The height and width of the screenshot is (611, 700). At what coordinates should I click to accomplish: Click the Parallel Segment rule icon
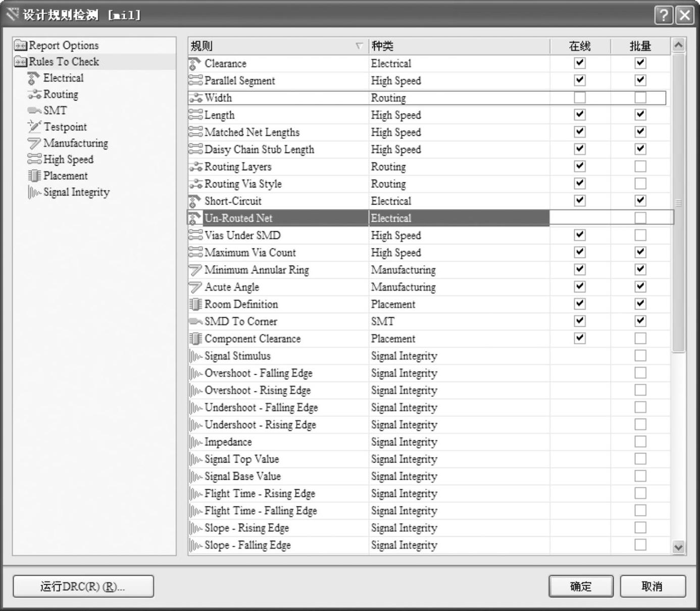(195, 81)
